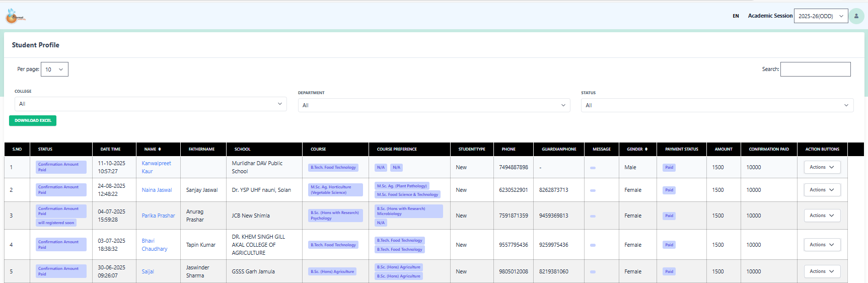The height and width of the screenshot is (283, 868).
Task: Click message indicator for Kanwalpreet Kaur row
Action: tap(593, 168)
